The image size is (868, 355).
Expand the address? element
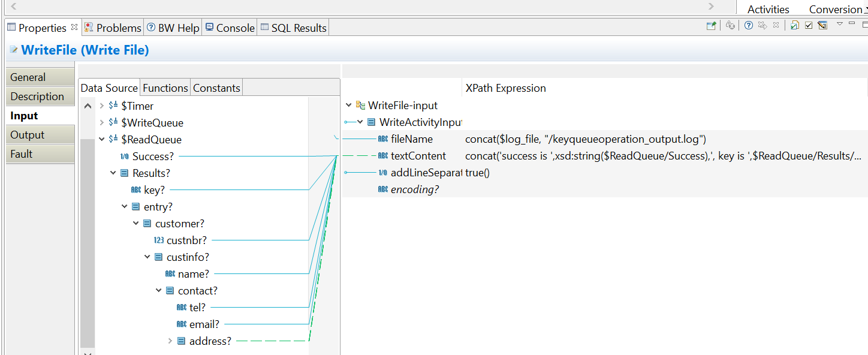click(170, 341)
